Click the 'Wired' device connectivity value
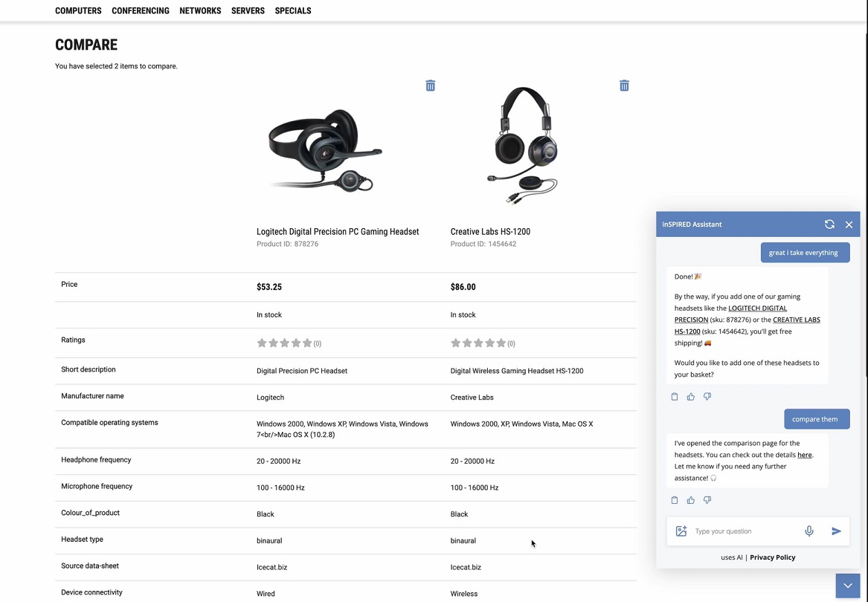The image size is (868, 602). click(x=266, y=594)
